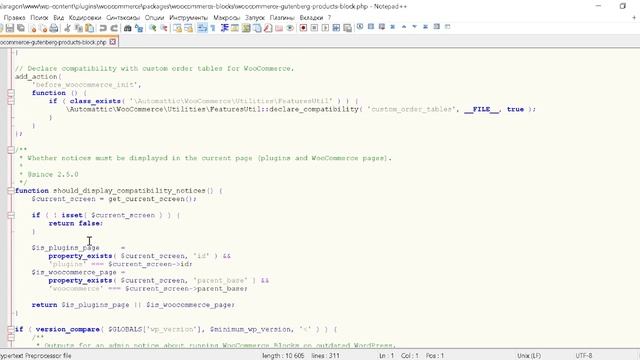Redo the last undone edit
The width and height of the screenshot is (640, 360).
point(114,28)
